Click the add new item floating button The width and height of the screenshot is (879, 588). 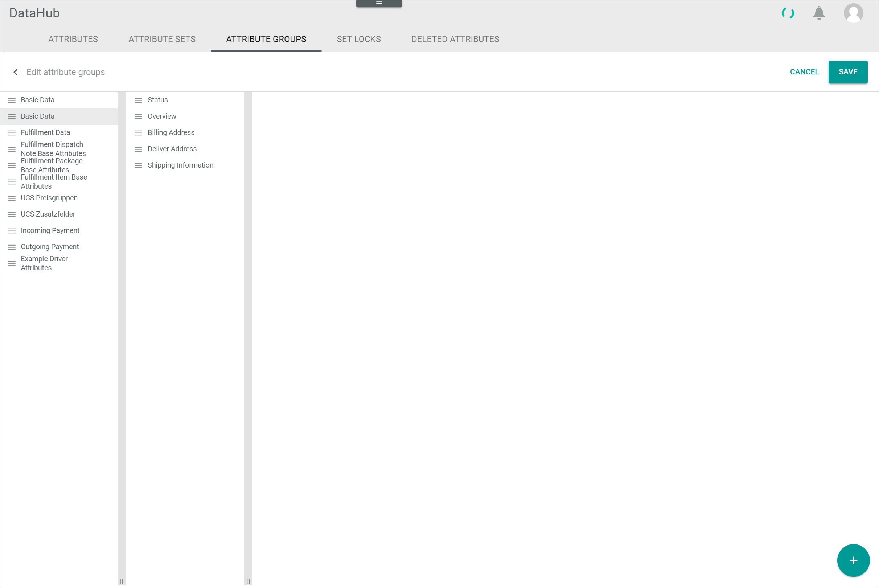(853, 560)
